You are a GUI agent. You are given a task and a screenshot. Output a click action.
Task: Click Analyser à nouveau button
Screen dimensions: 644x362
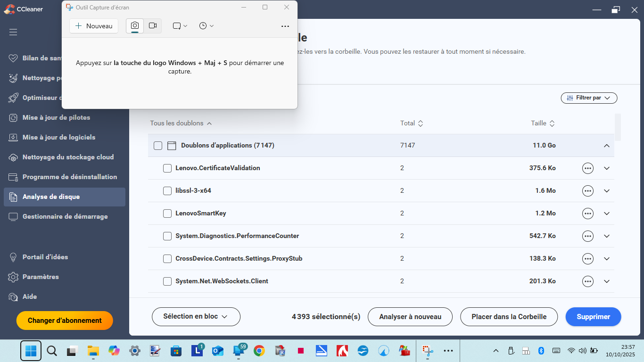410,317
